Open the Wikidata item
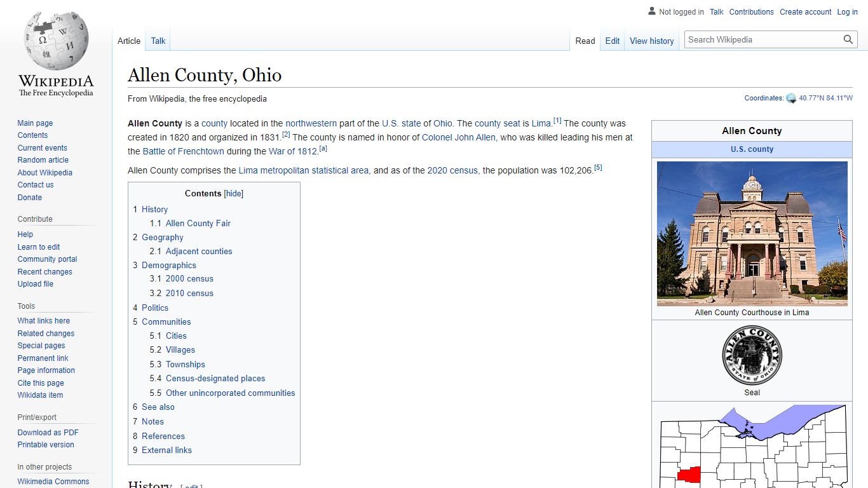Viewport: 868px width, 488px height. pos(40,395)
